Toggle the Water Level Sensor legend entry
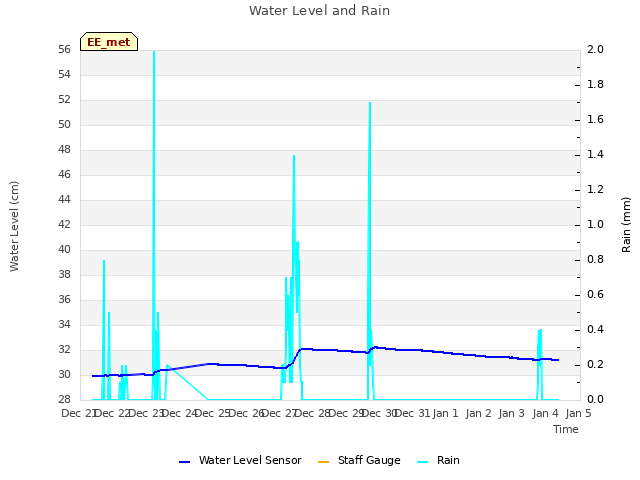This screenshot has width=640, height=480. tap(240, 460)
